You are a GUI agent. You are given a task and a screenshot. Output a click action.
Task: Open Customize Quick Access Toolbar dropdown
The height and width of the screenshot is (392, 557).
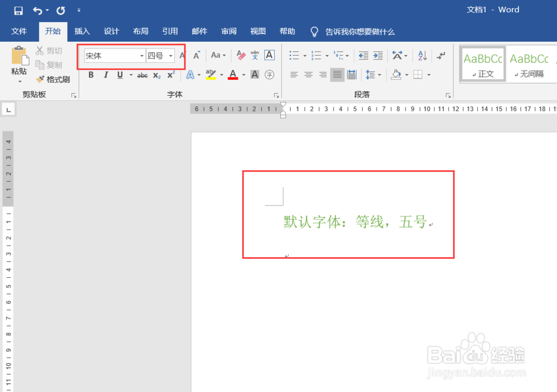(79, 11)
